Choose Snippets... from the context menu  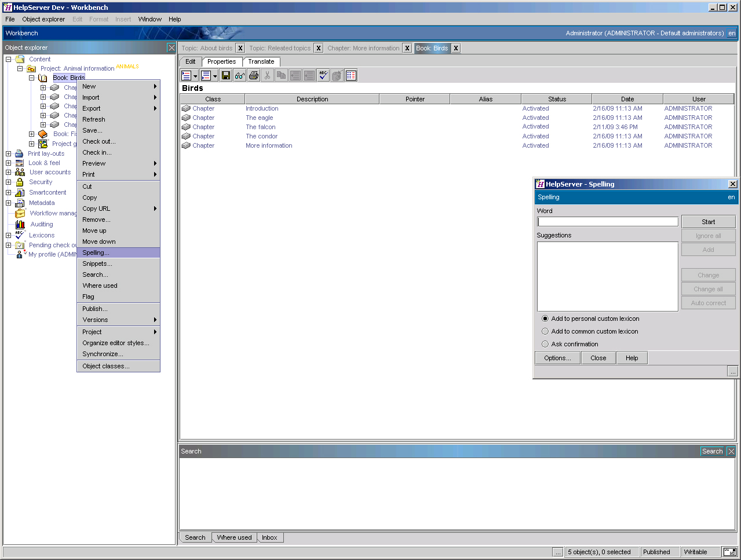(97, 263)
